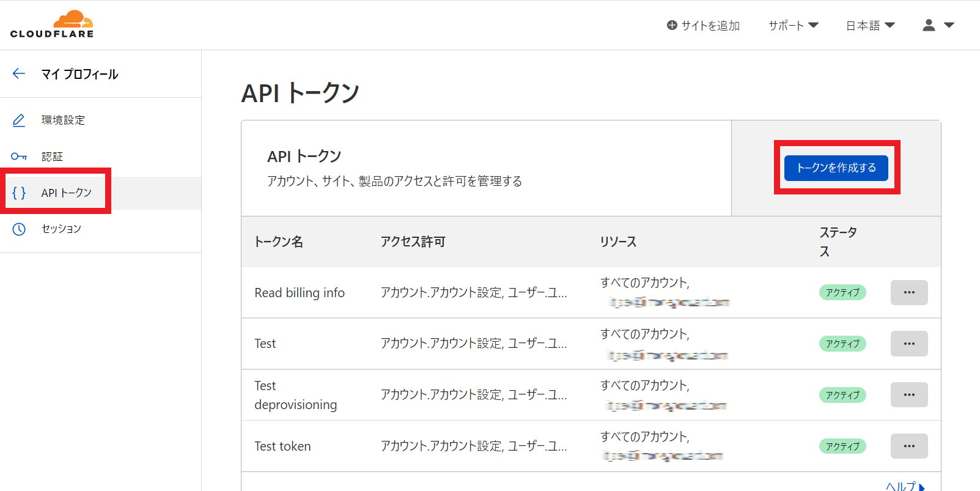Click the アクセス許可 column header
980x491 pixels.
pyautogui.click(x=413, y=242)
